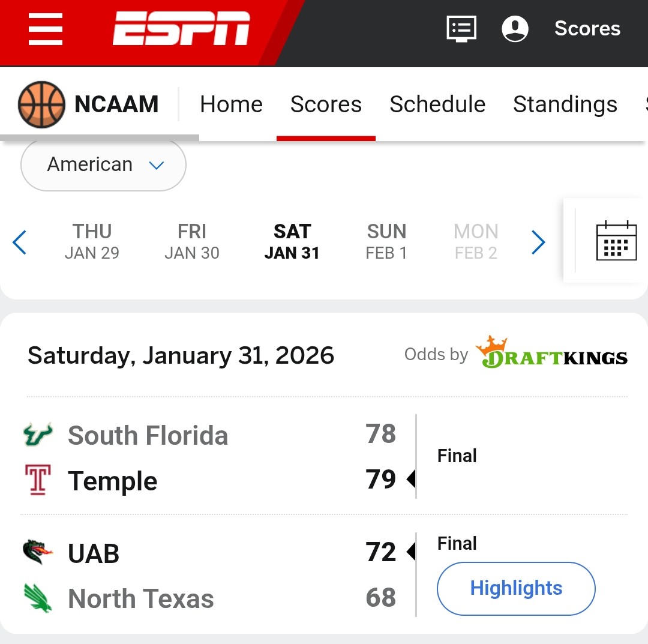The image size is (648, 644).
Task: Expand the American conference dropdown
Action: click(x=103, y=165)
